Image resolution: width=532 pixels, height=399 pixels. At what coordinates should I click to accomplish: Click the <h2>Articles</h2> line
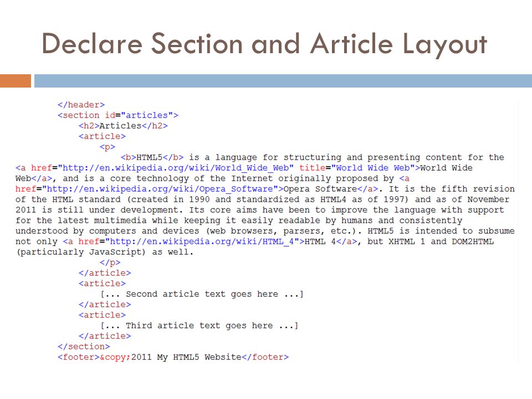tap(123, 126)
